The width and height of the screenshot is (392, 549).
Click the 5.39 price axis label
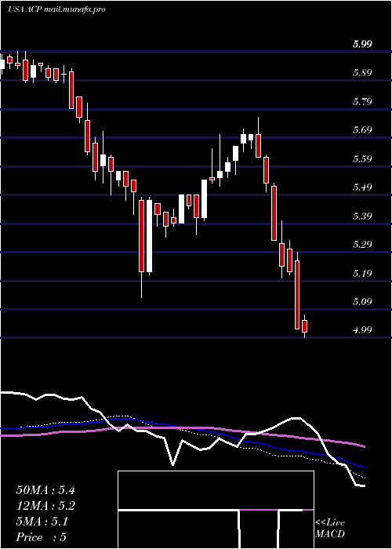point(362,216)
